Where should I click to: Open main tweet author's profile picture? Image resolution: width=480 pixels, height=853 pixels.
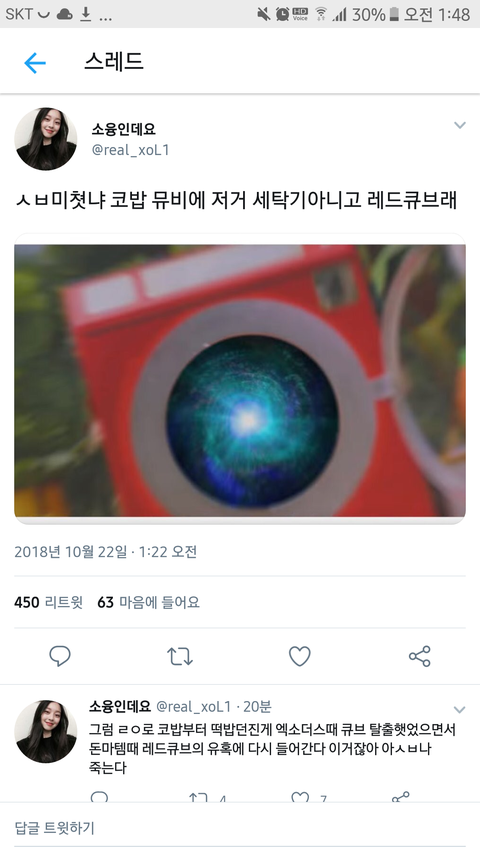pyautogui.click(x=45, y=139)
